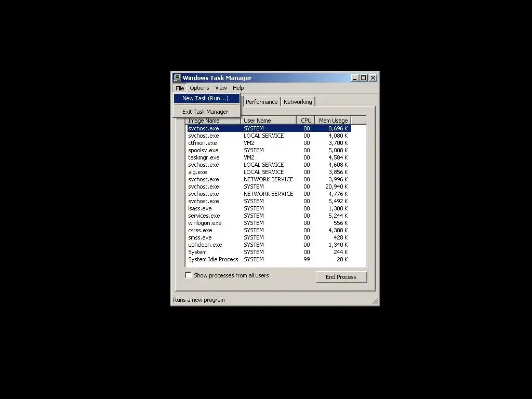Sort by User Name column header
The image size is (532, 399).
[x=269, y=121]
